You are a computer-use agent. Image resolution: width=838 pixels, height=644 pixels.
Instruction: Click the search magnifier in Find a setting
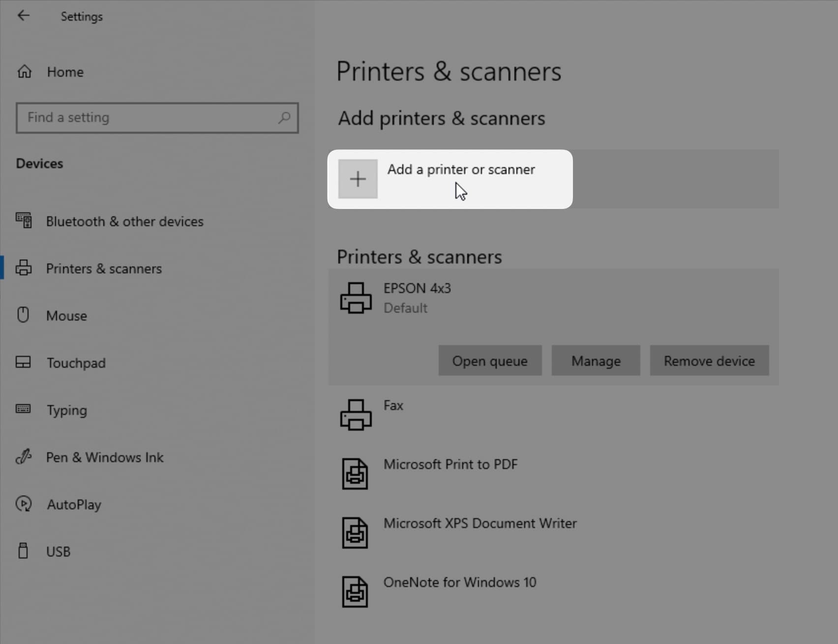[x=284, y=117]
